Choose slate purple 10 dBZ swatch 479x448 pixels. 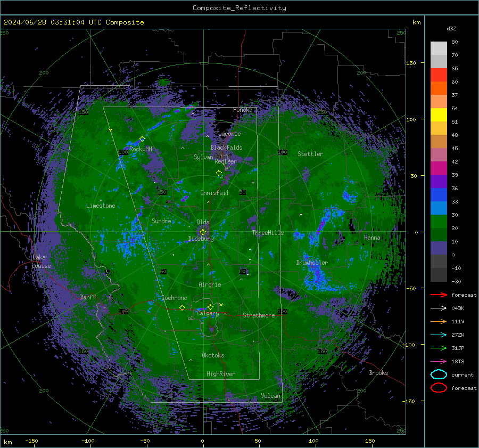[x=439, y=248]
